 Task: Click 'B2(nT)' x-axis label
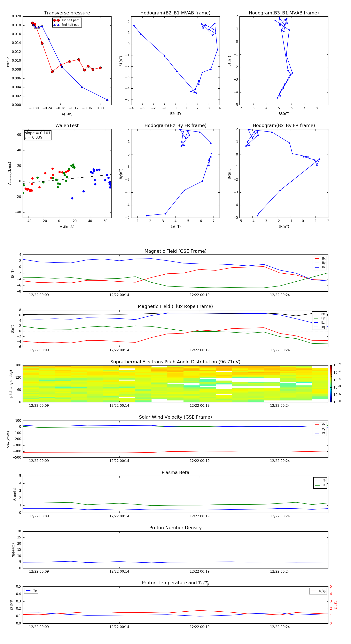175,114
